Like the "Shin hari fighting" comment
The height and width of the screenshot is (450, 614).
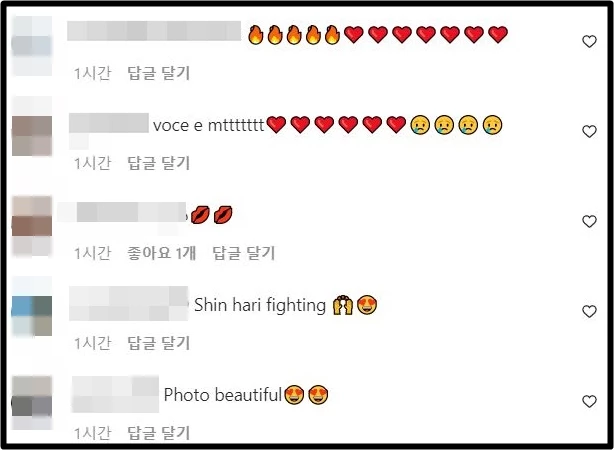pyautogui.click(x=589, y=311)
